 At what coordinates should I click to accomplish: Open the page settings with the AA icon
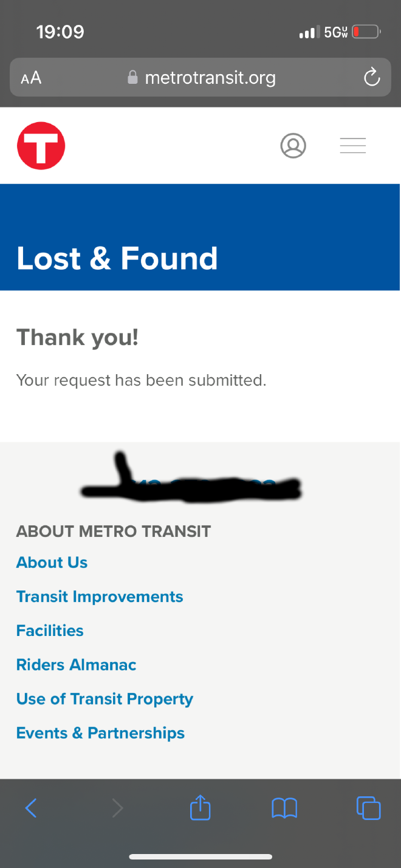(30, 77)
